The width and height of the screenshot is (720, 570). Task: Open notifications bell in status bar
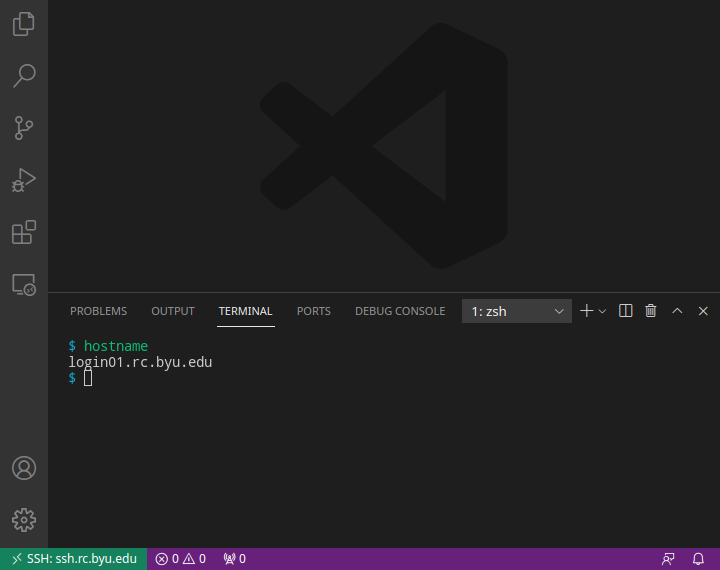click(x=698, y=559)
